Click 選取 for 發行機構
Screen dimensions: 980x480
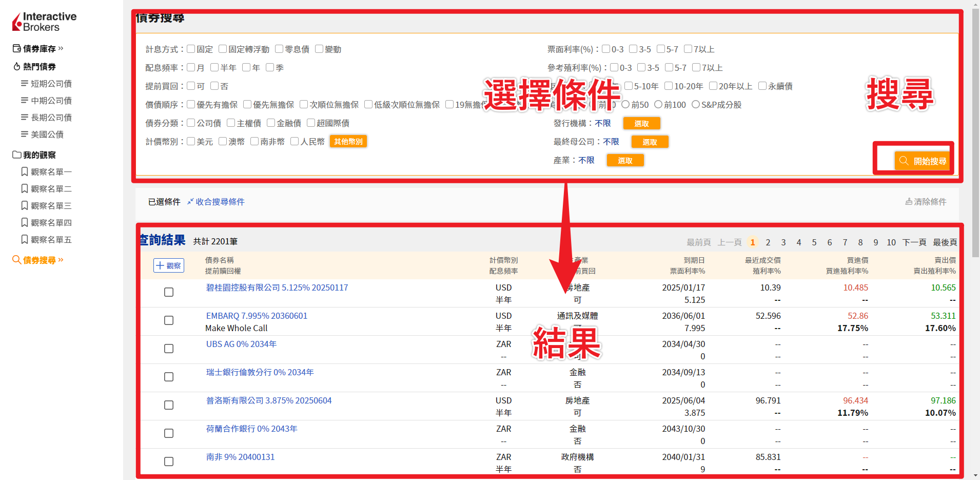(642, 123)
